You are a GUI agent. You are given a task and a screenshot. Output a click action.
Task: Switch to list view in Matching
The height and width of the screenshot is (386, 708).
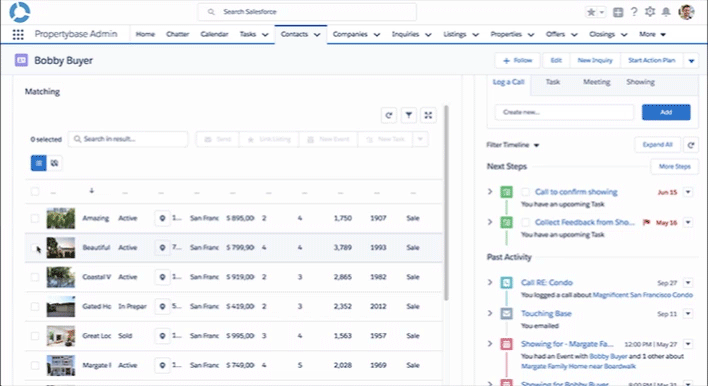pos(38,163)
